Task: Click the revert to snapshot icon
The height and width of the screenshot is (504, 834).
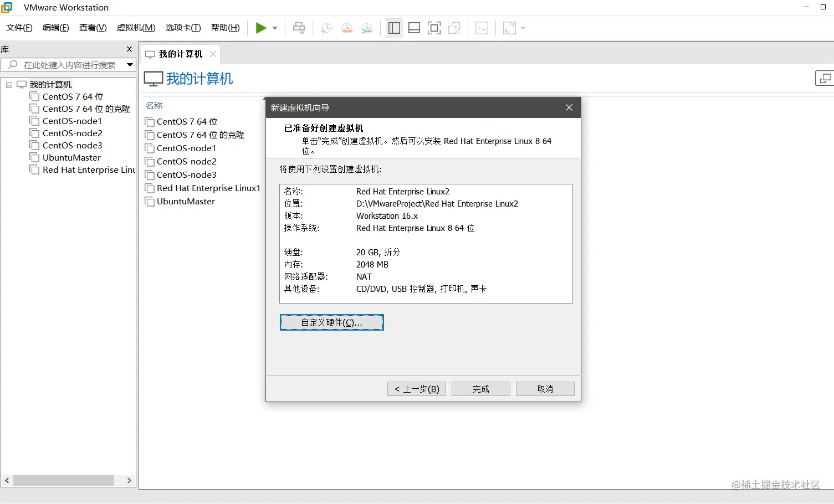Action: [x=347, y=28]
